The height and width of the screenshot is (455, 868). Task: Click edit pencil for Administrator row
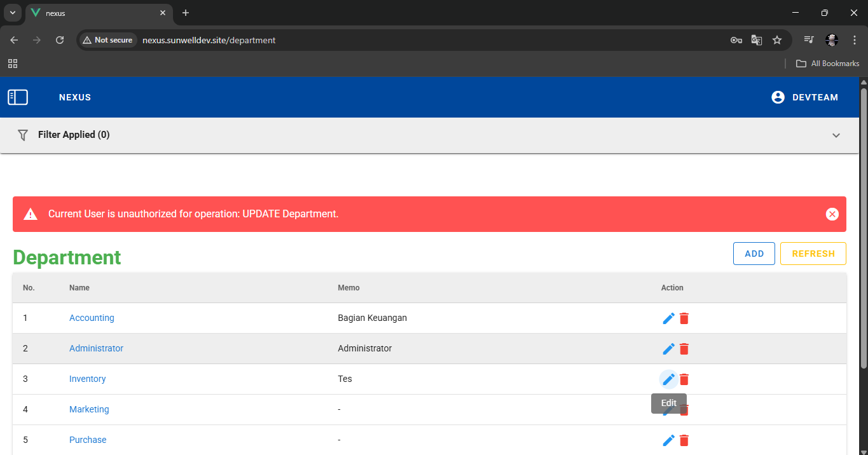tap(668, 349)
